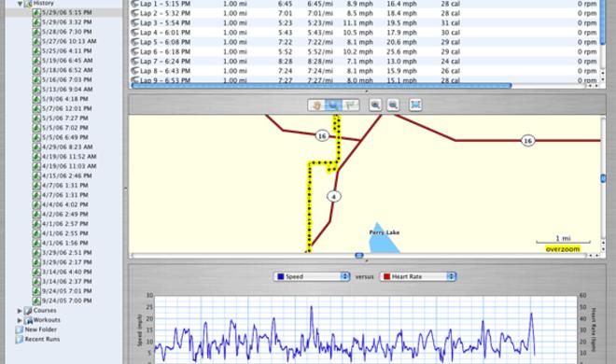Click the 5/29/06 5:15 PM activity icon

[x=36, y=12]
